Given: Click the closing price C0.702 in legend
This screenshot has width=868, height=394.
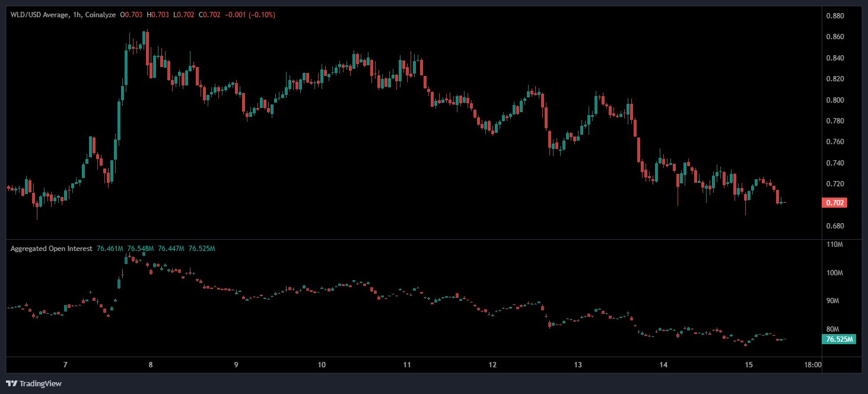Looking at the screenshot, I should [x=210, y=14].
